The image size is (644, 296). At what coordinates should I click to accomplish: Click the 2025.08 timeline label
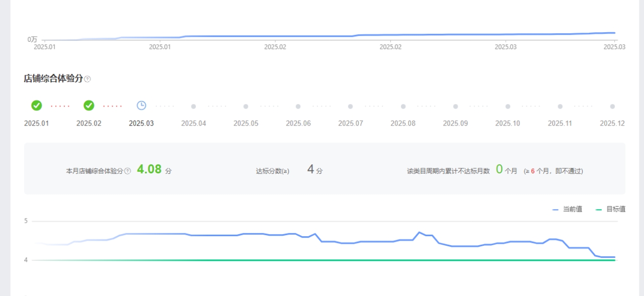coord(403,124)
